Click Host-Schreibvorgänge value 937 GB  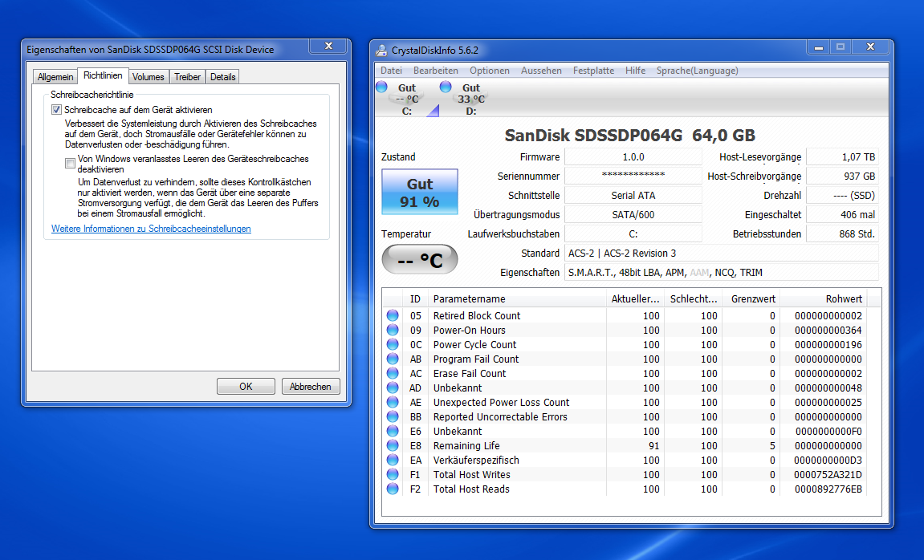(x=842, y=176)
